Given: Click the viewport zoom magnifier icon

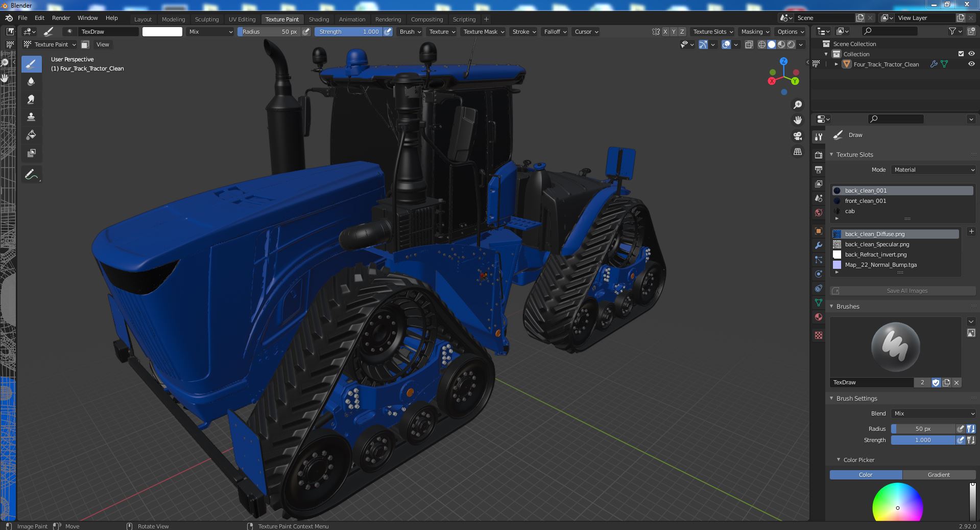Looking at the screenshot, I should pos(797,105).
